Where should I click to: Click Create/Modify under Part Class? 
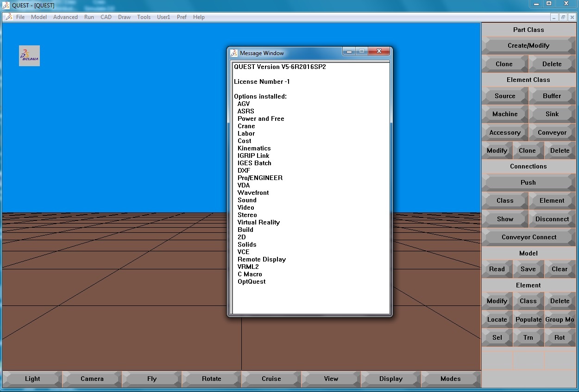coord(529,45)
